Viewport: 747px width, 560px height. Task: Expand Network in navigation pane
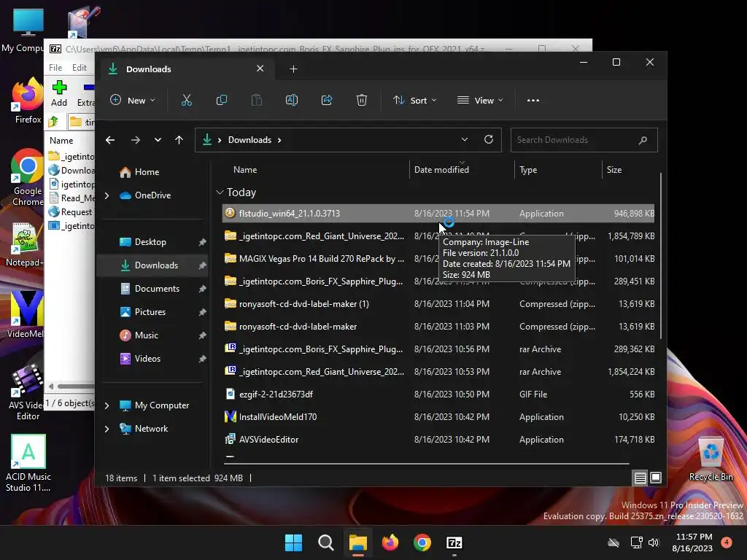pyautogui.click(x=107, y=429)
